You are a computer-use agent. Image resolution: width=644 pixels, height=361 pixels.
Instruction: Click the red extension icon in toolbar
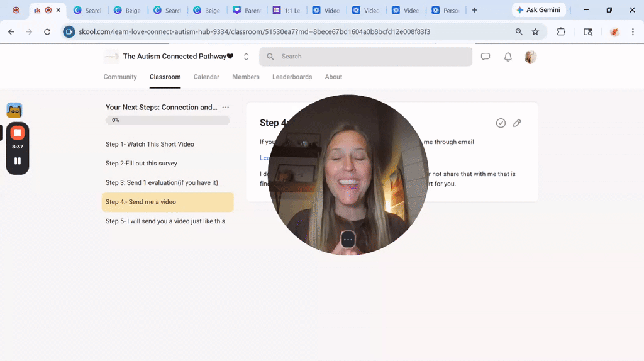pos(614,31)
